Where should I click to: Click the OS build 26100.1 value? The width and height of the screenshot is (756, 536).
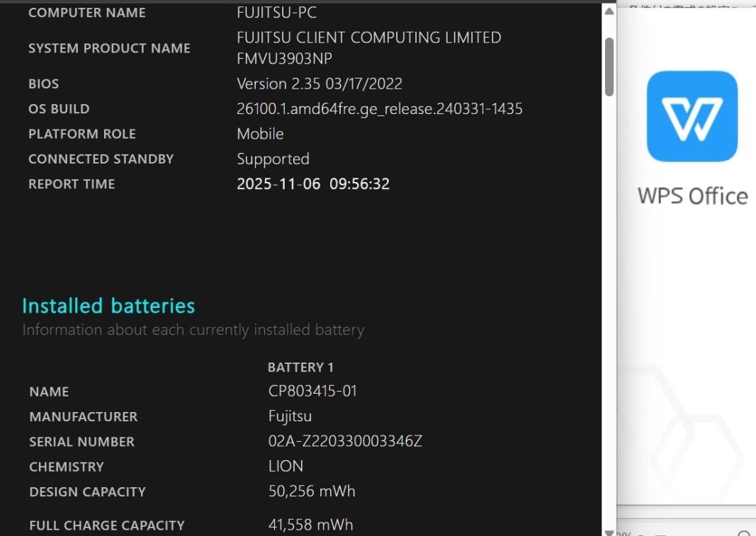pyautogui.click(x=380, y=109)
